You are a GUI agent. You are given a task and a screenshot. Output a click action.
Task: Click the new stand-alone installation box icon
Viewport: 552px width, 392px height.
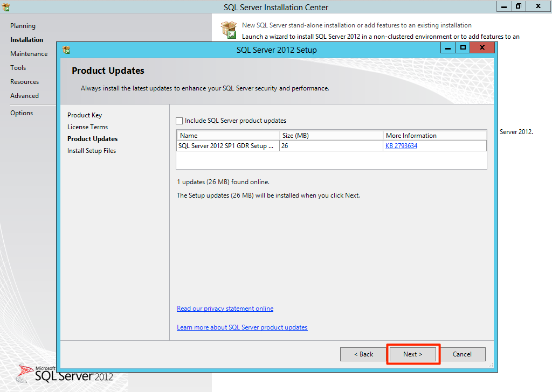229,30
